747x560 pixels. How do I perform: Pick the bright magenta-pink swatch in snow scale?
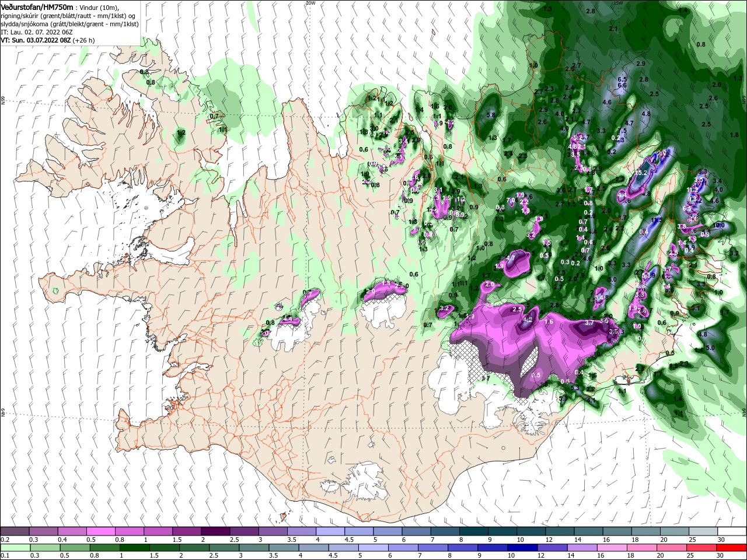[100, 531]
